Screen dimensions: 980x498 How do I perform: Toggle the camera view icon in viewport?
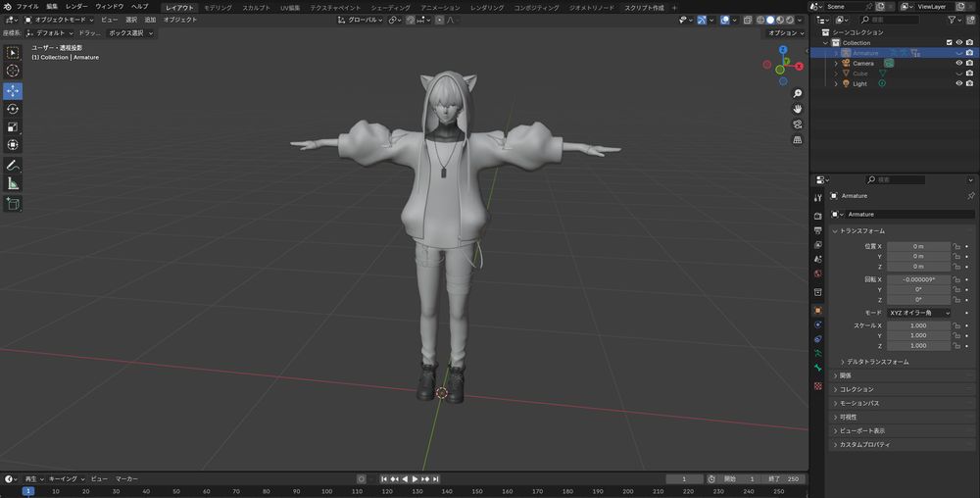click(798, 124)
